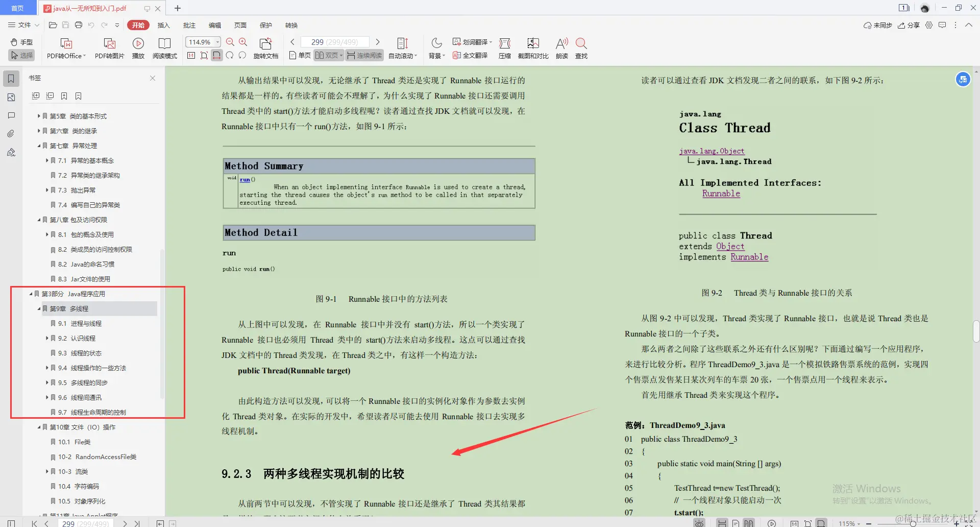The image size is (980, 527).
Task: Select the Hand (手型) tool
Action: coord(21,42)
